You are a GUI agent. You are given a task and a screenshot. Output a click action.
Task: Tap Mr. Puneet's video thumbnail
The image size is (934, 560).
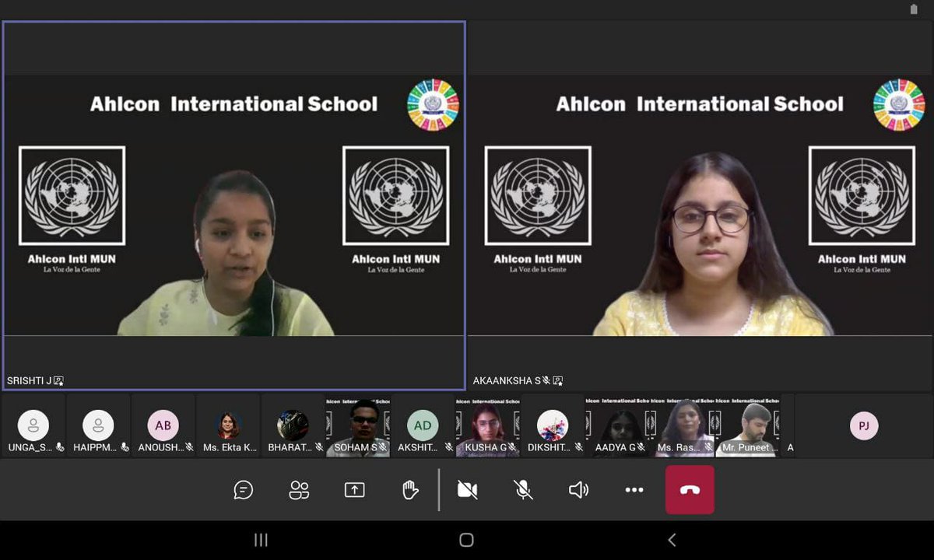click(x=747, y=425)
